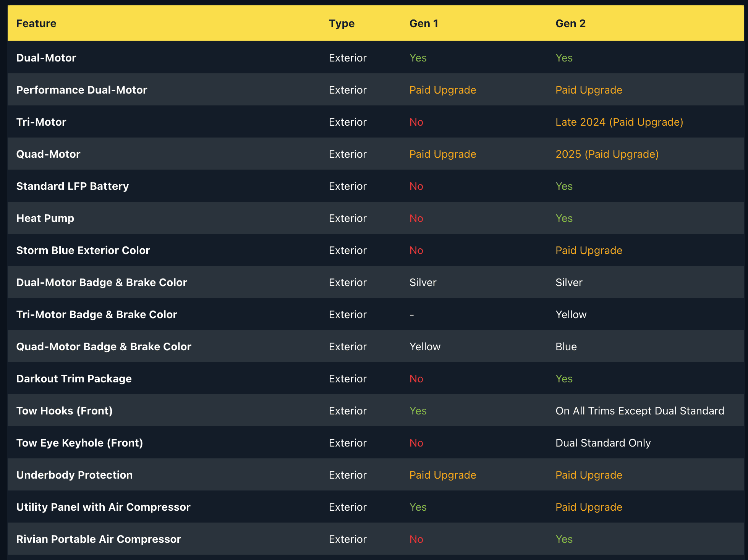Click 'Exterior' type in Tri-Motor row
The height and width of the screenshot is (560, 748).
coord(348,122)
